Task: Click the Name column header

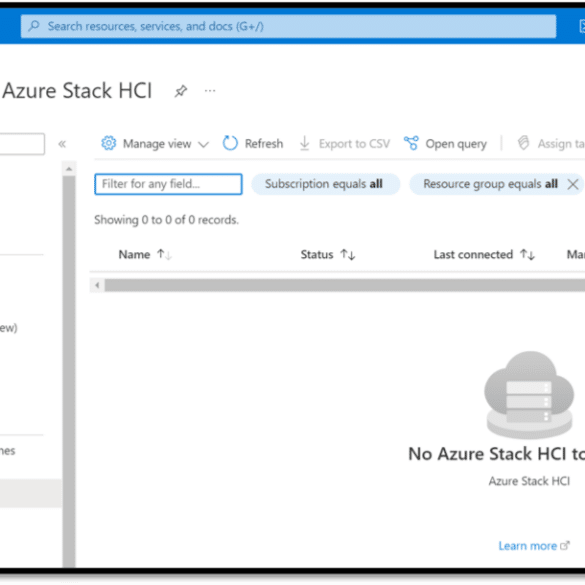Action: 134,254
